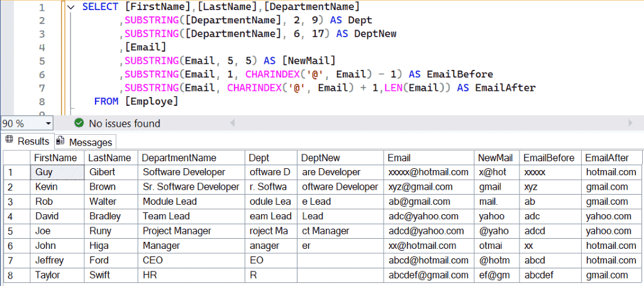Click the left arrow of horizontal scrollbar
The image size is (644, 286).
[x=232, y=123]
